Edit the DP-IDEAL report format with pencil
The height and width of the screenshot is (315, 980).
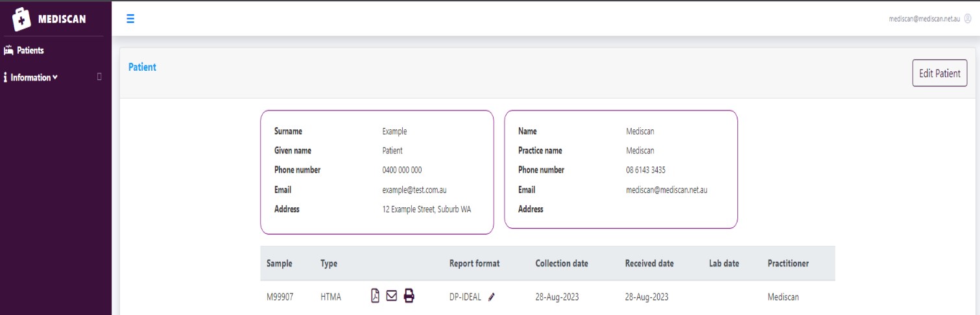[491, 297]
